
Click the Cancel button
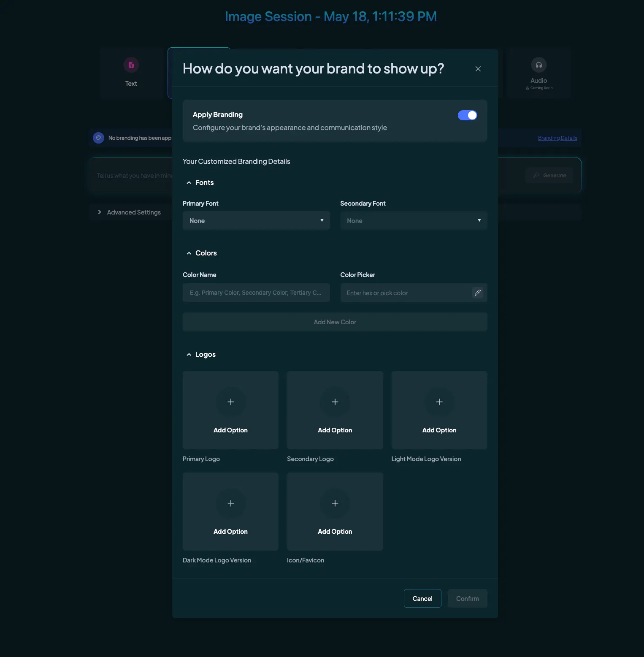coord(422,598)
